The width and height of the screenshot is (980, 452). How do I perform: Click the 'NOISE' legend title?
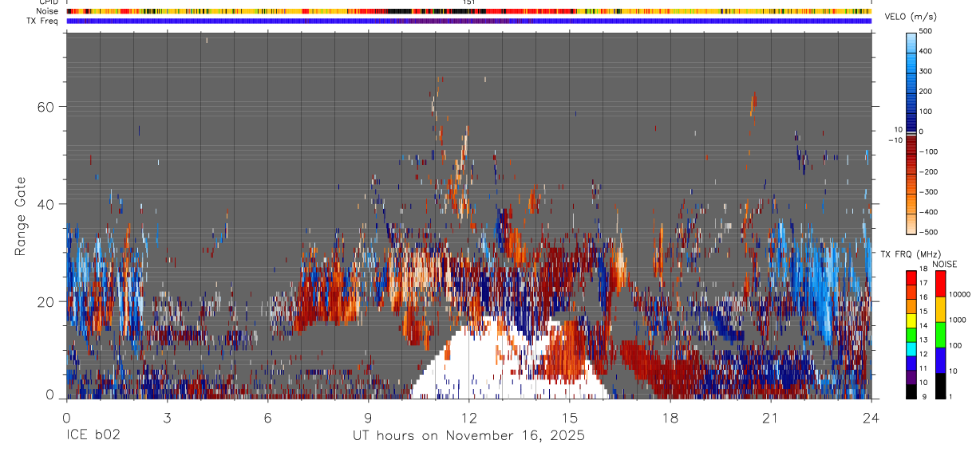(944, 264)
